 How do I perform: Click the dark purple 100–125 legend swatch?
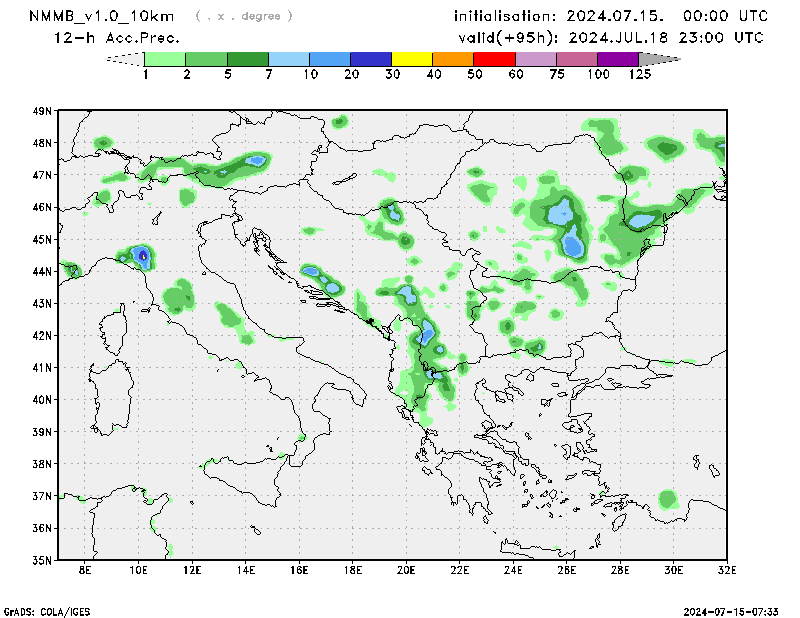tap(618, 60)
